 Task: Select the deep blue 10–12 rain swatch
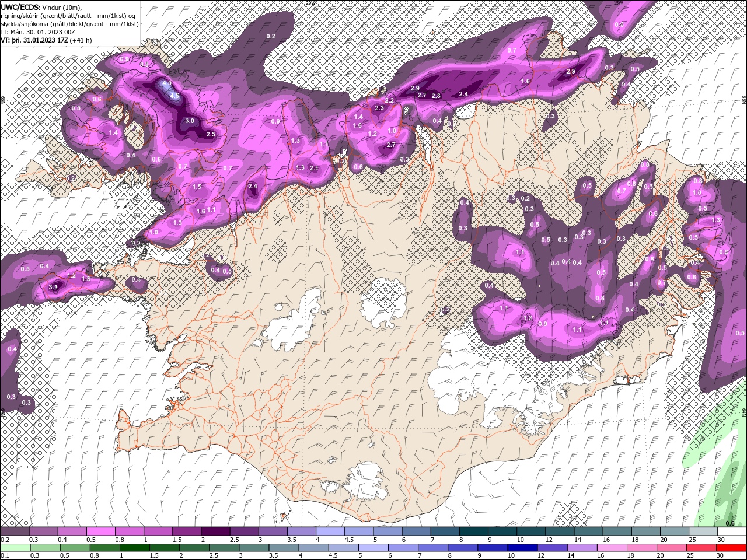(522, 548)
